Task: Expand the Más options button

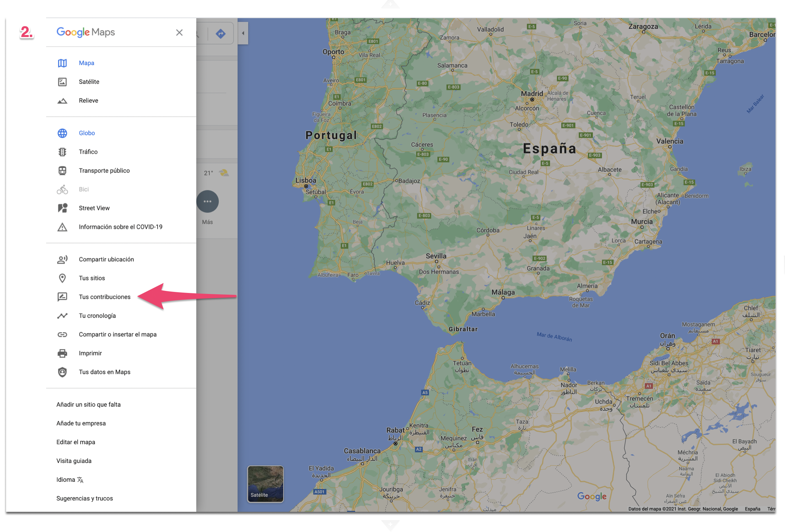Action: [207, 202]
